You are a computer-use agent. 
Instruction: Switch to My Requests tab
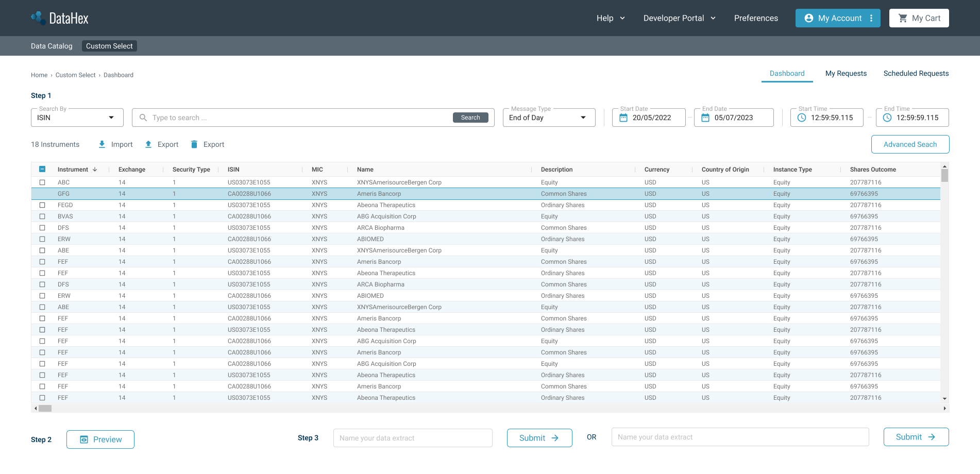pos(846,73)
